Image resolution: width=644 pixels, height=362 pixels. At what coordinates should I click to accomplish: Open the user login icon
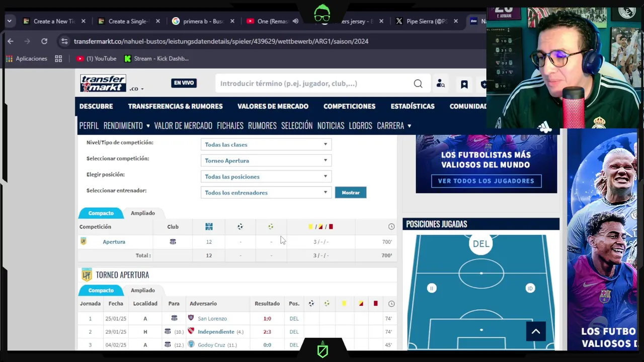[441, 83]
